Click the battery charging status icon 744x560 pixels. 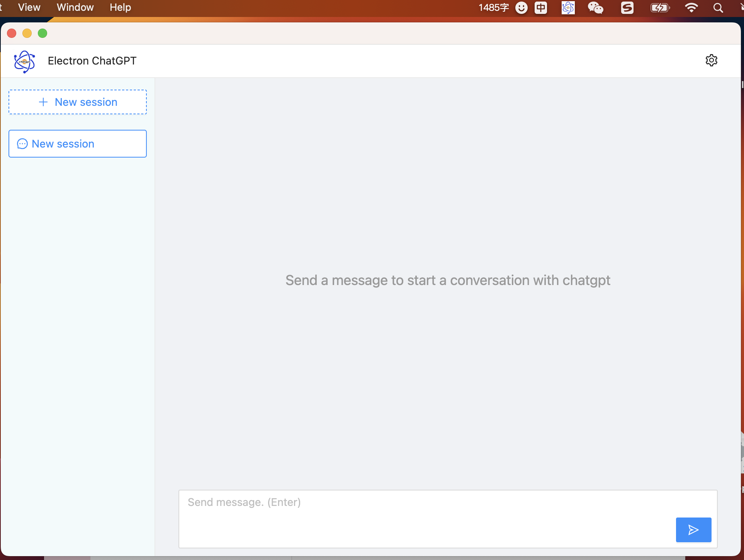(x=660, y=8)
